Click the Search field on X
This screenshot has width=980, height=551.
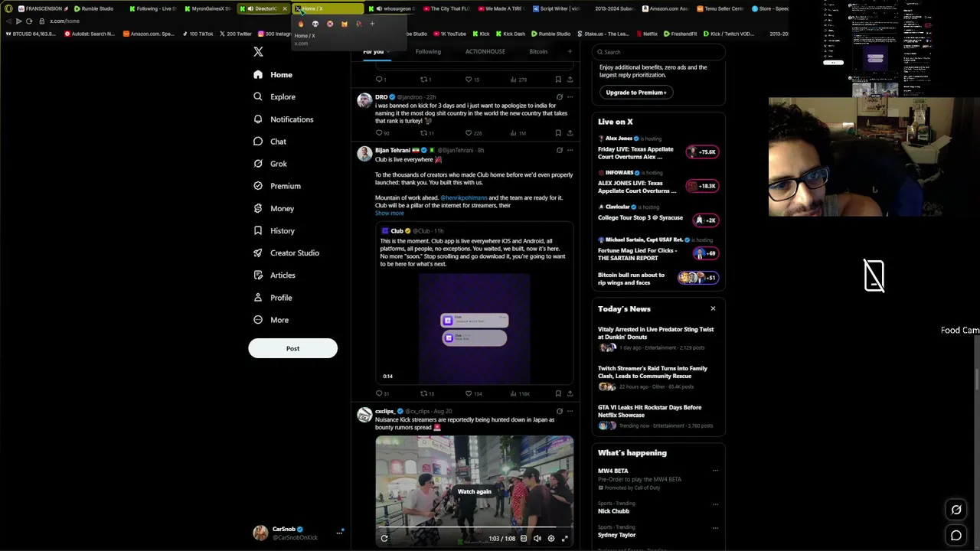(x=658, y=52)
